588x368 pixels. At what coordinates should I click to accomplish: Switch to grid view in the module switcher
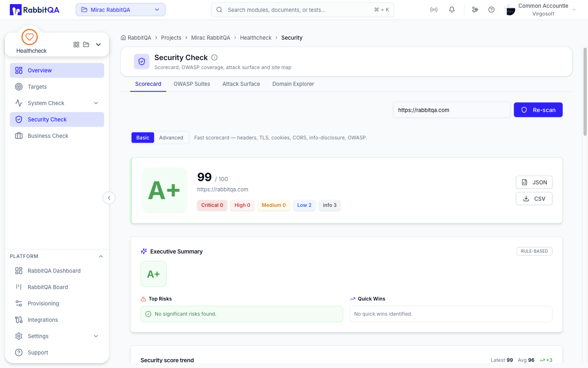pos(76,45)
